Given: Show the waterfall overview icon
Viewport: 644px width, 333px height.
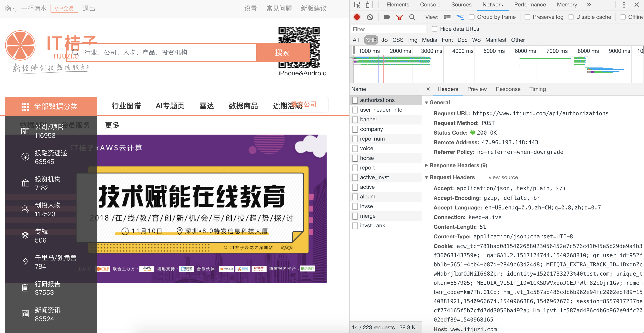Looking at the screenshot, I should [x=460, y=17].
